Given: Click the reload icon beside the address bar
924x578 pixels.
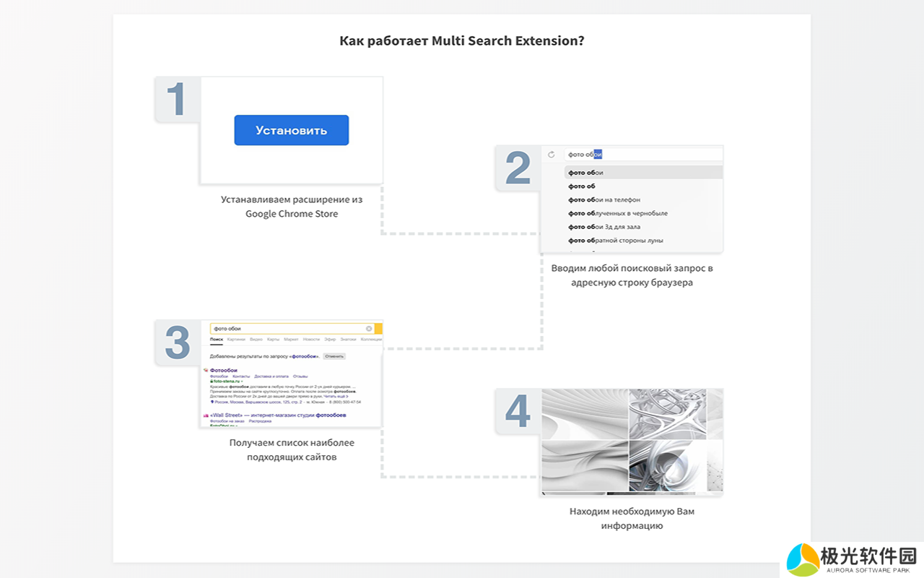Looking at the screenshot, I should 552,155.
